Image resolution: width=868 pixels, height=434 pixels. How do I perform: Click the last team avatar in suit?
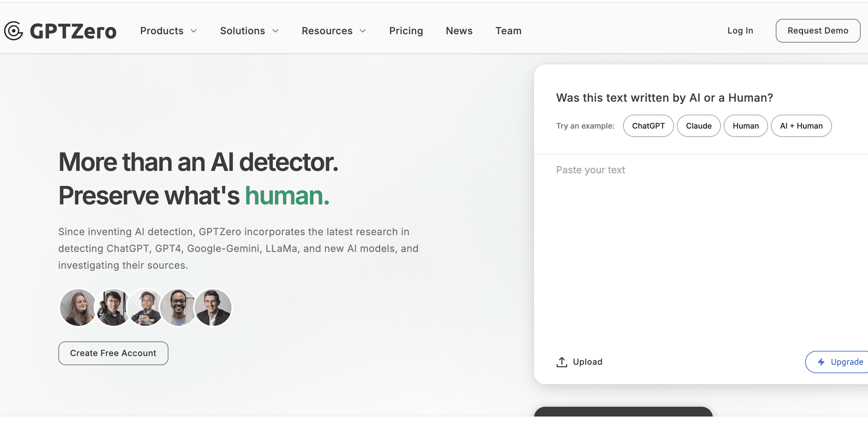click(213, 308)
